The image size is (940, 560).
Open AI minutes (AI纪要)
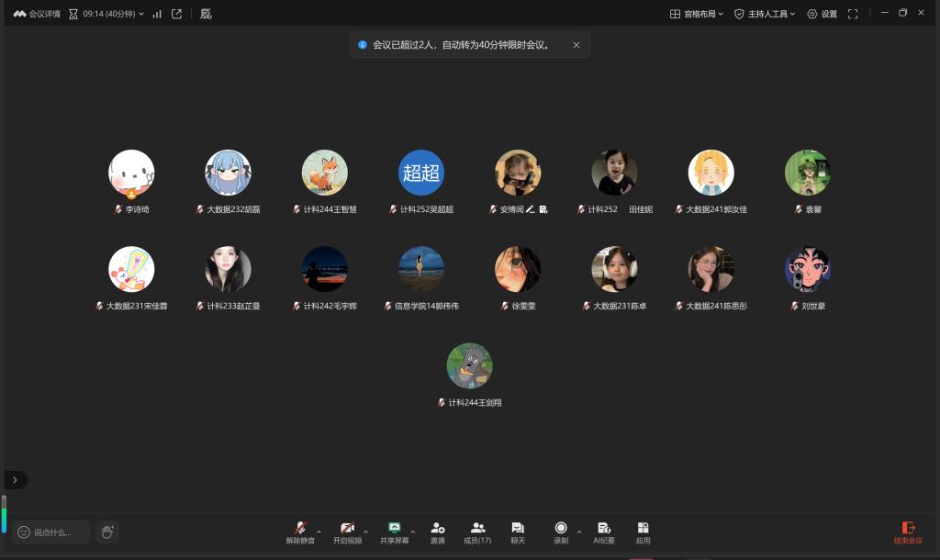[x=604, y=532]
